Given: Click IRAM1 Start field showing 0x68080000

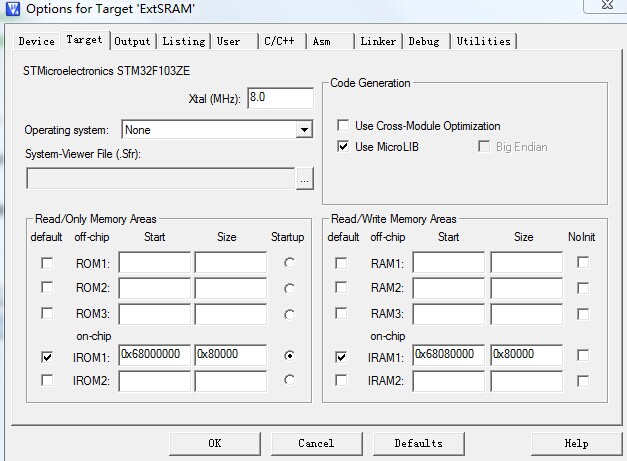Looking at the screenshot, I should (449, 355).
